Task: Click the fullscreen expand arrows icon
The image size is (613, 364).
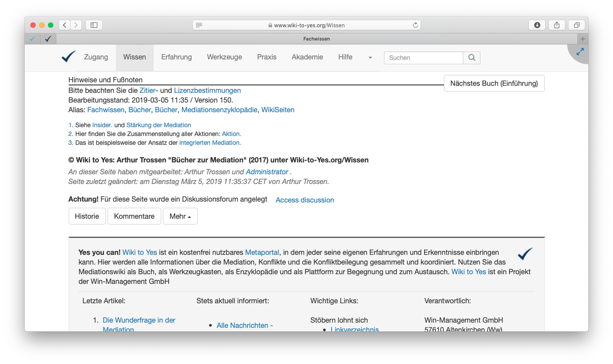Action: tap(580, 52)
